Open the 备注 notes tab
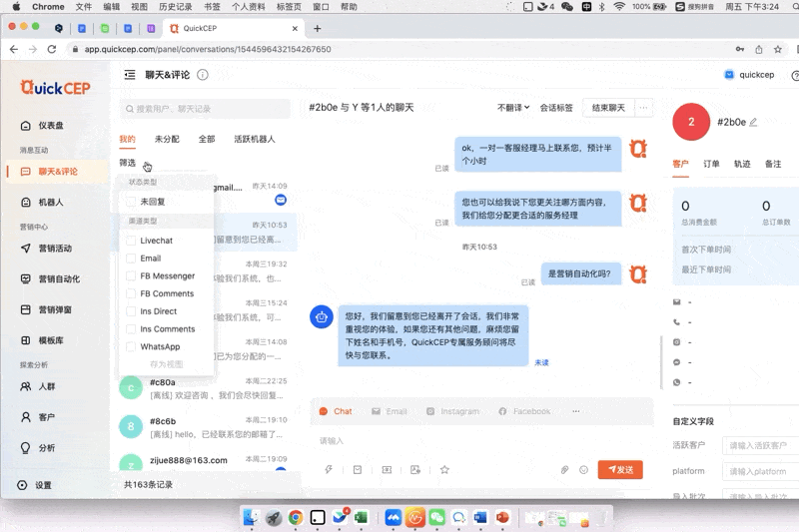The height and width of the screenshot is (532, 799). coord(773,164)
